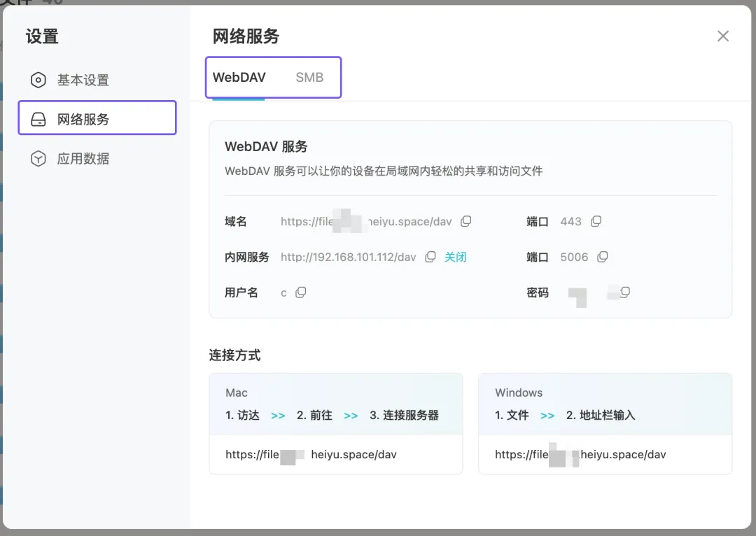Switch to the SMB tab
This screenshot has height=536, width=756.
[x=309, y=77]
